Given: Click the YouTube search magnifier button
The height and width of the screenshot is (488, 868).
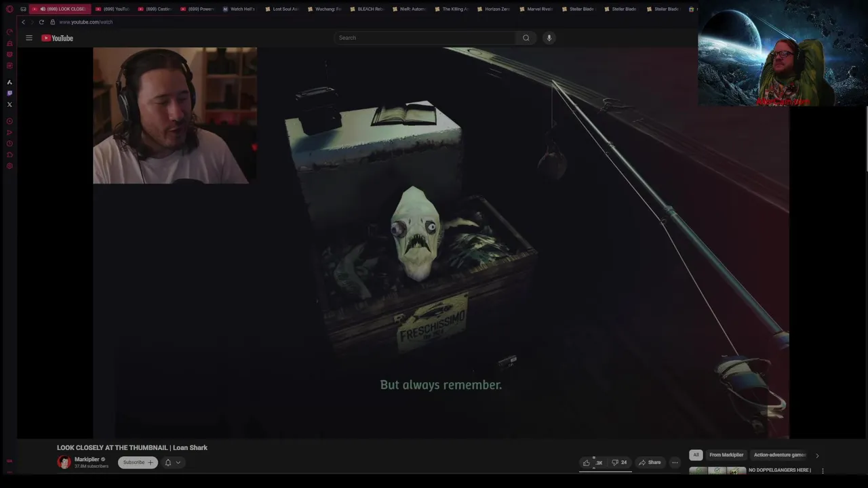Looking at the screenshot, I should (x=526, y=38).
